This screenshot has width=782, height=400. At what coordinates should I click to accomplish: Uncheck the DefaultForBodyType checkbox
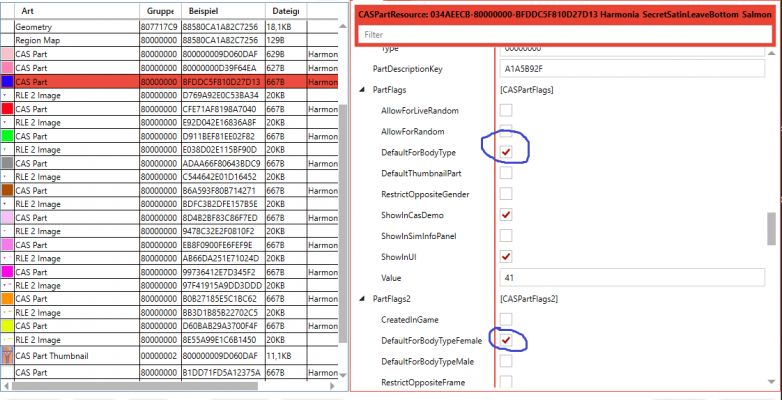[x=506, y=152]
